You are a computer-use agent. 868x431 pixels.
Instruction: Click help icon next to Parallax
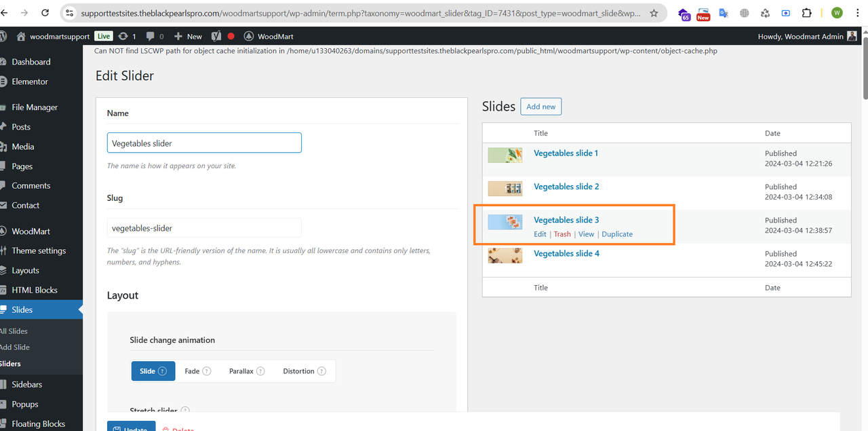(260, 371)
